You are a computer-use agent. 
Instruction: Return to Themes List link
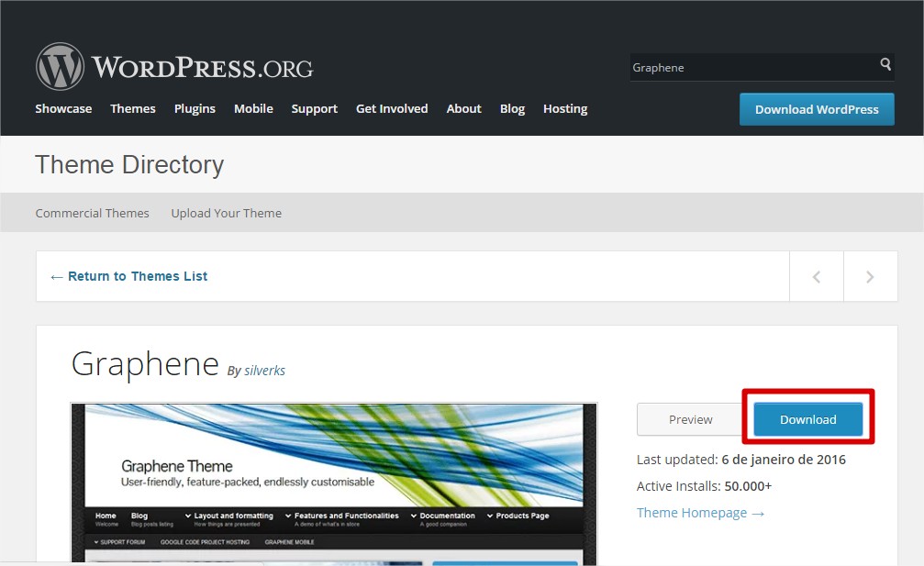pyautogui.click(x=129, y=276)
